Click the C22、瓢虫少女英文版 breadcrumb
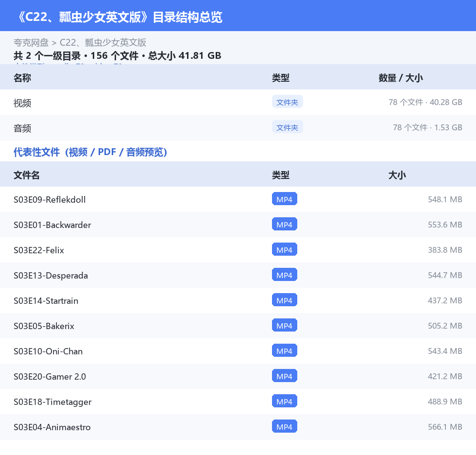The height and width of the screenshot is (455, 476). point(103,42)
